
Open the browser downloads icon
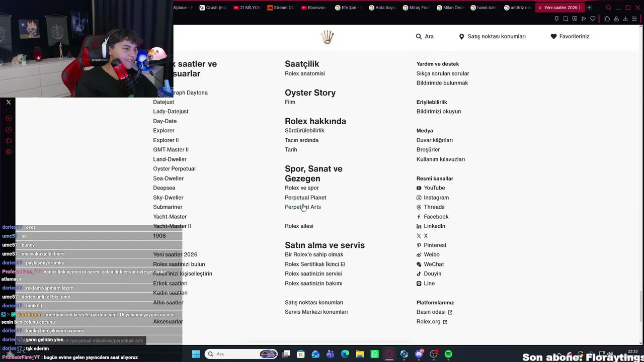[625, 19]
